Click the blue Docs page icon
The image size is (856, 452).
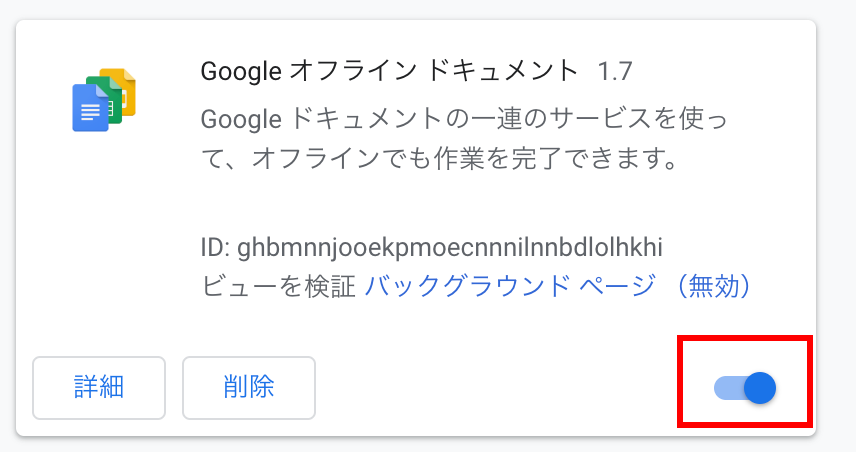click(x=89, y=108)
